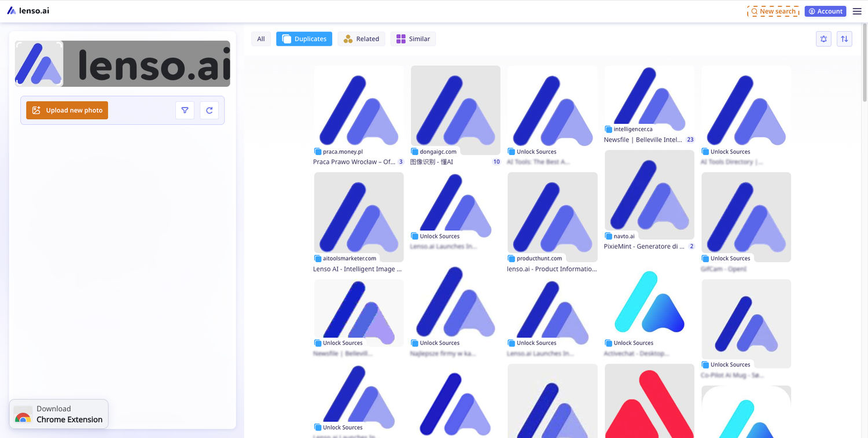Click the uploaded lenso.ai query image
This screenshot has height=438, width=868.
pos(122,64)
